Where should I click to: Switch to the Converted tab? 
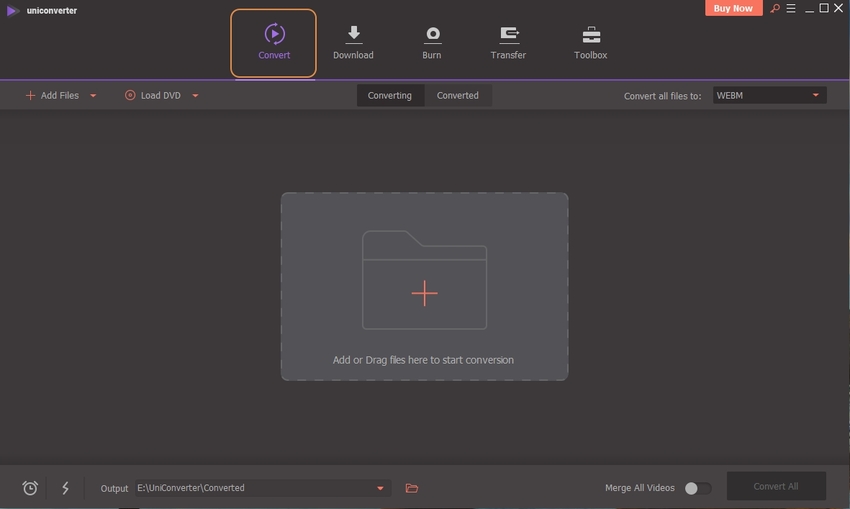(458, 95)
